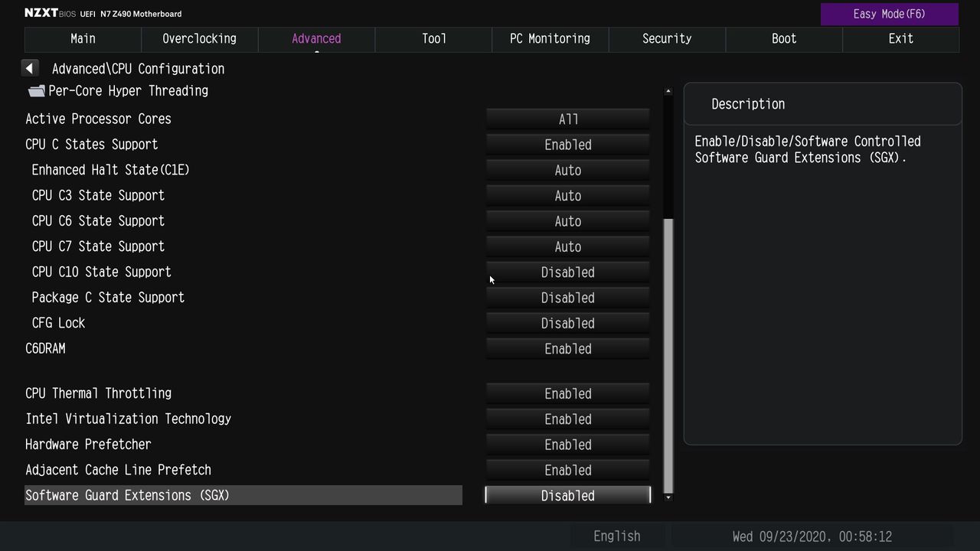The width and height of the screenshot is (980, 551).
Task: Select the Package C State Support label
Action: (108, 298)
